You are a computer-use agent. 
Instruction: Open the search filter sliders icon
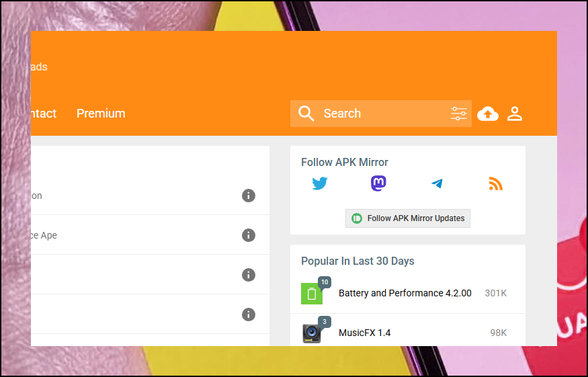pyautogui.click(x=458, y=114)
